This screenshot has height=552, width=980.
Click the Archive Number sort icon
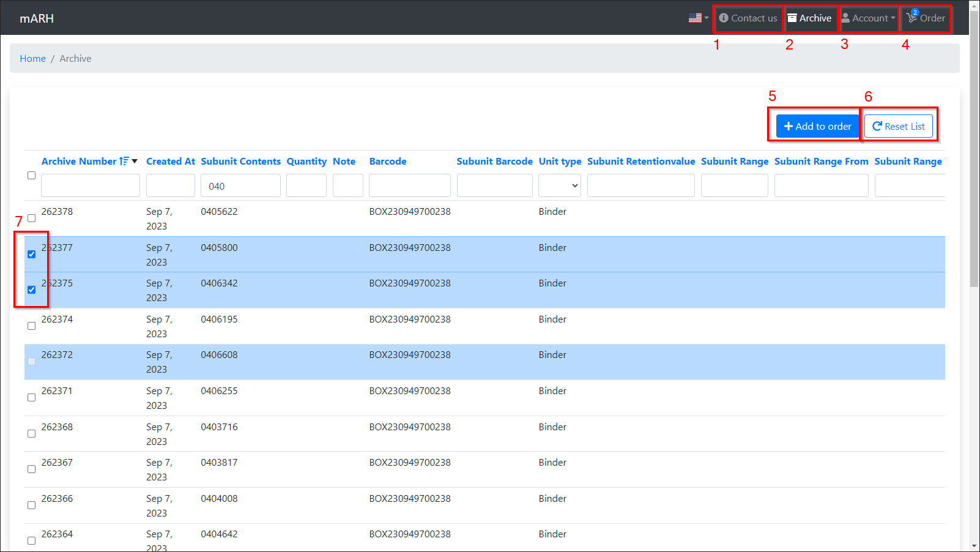click(x=124, y=162)
